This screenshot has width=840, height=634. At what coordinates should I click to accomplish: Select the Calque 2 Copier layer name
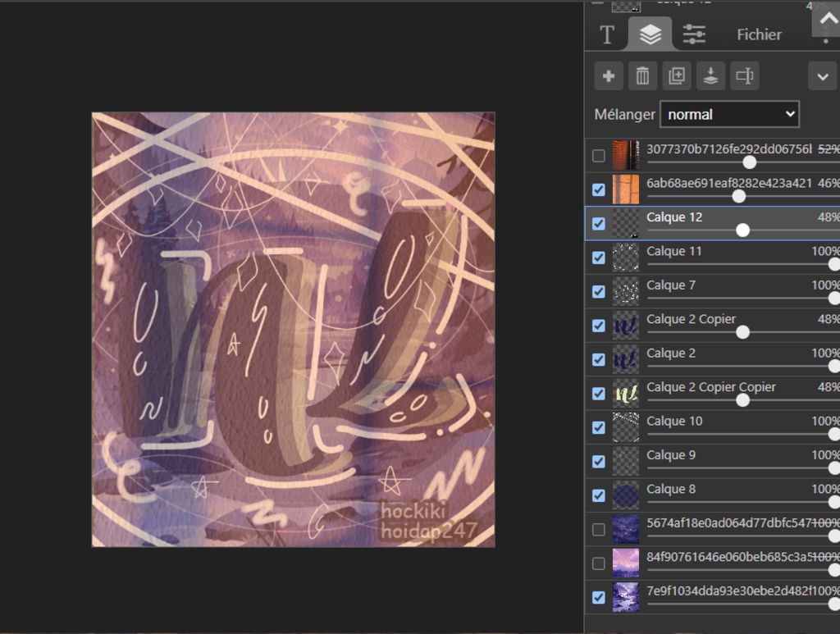tap(691, 319)
